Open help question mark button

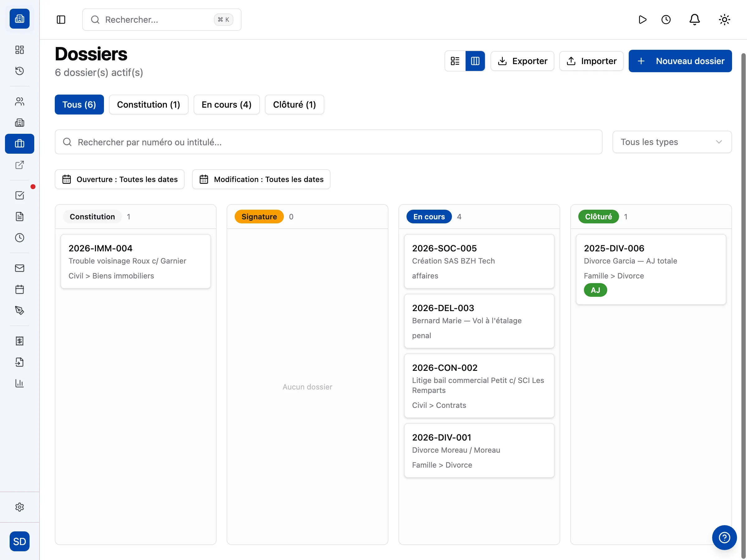coord(724,537)
